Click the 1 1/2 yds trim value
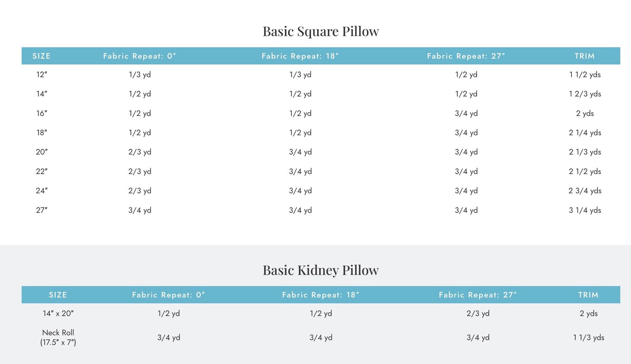The image size is (631, 364). tap(585, 75)
